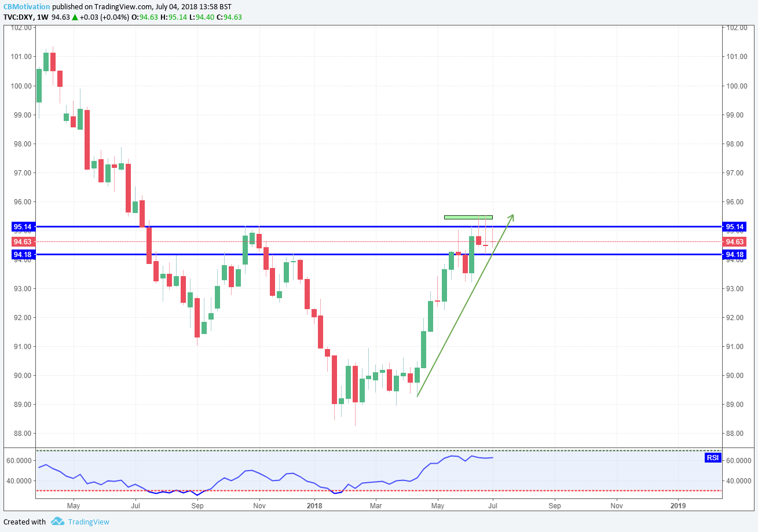Click the Created with caption text
The height and width of the screenshot is (532, 758).
(x=24, y=522)
